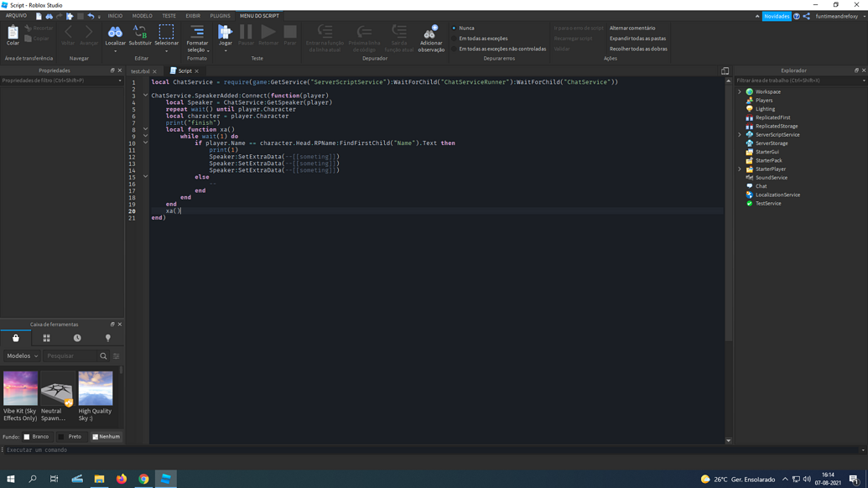Image resolution: width=868 pixels, height=488 pixels.
Task: Expand the StarterPlayer node
Action: point(740,169)
